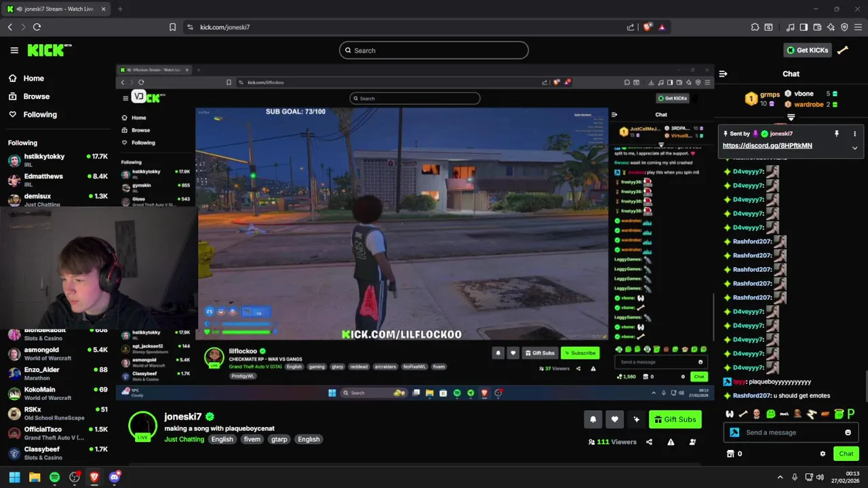
Task: Open chat settings gear
Action: 823,454
